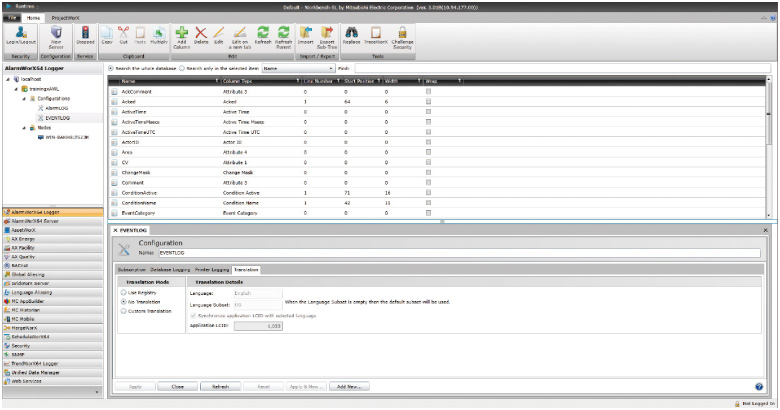Open MC Historian provider
The height and width of the screenshot is (410, 780).
click(x=53, y=310)
